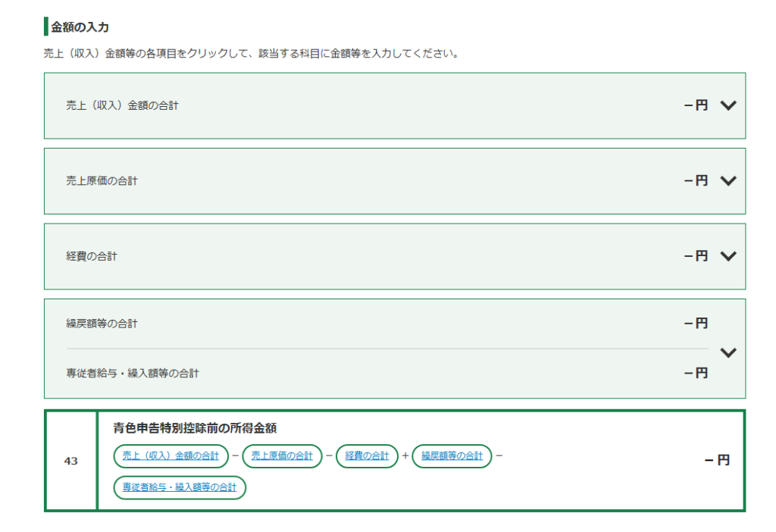Click the 繰戻額等の合計 row label
The width and height of the screenshot is (776, 532).
click(102, 324)
